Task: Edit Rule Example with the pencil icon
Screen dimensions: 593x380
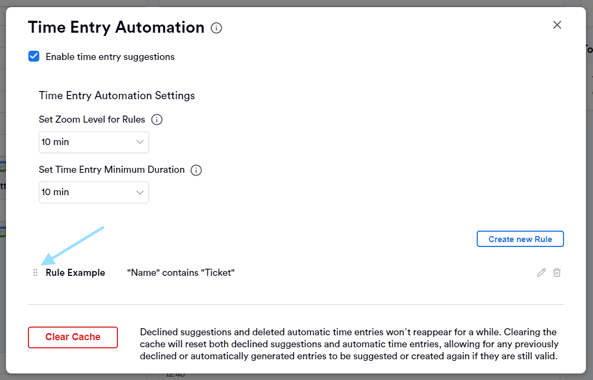Action: pos(541,272)
